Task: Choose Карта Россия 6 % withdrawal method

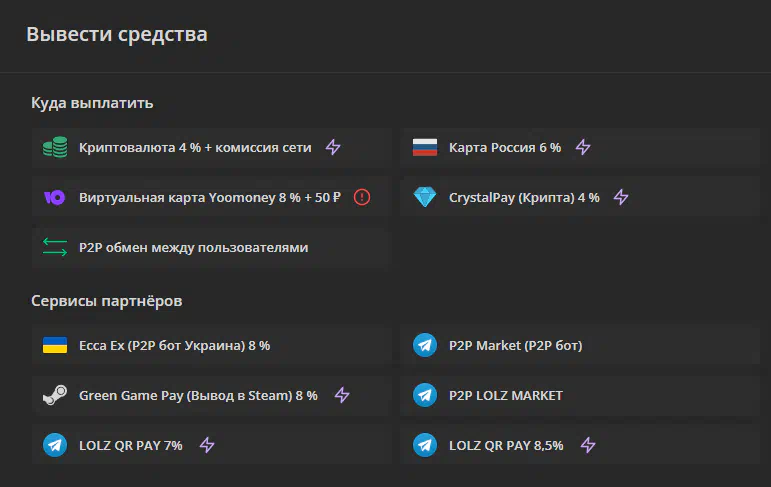Action: pos(580,148)
